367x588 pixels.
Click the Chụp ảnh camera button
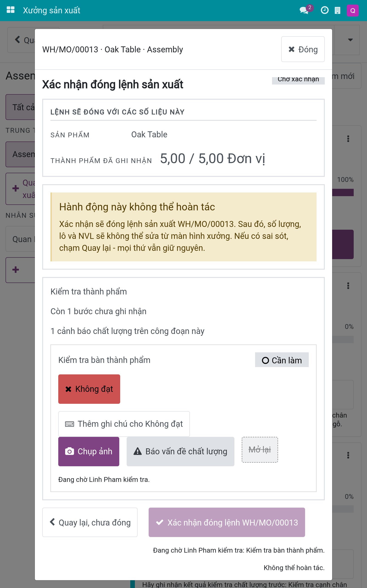coord(89,451)
